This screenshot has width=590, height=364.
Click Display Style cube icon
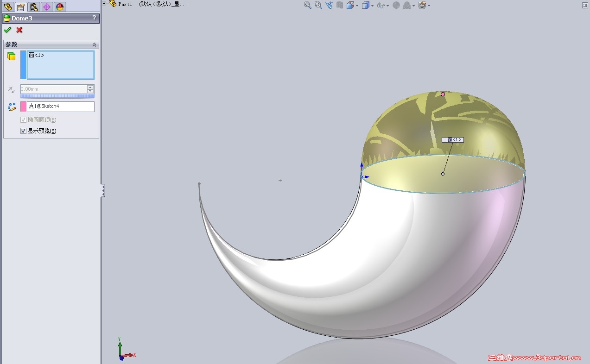click(366, 5)
